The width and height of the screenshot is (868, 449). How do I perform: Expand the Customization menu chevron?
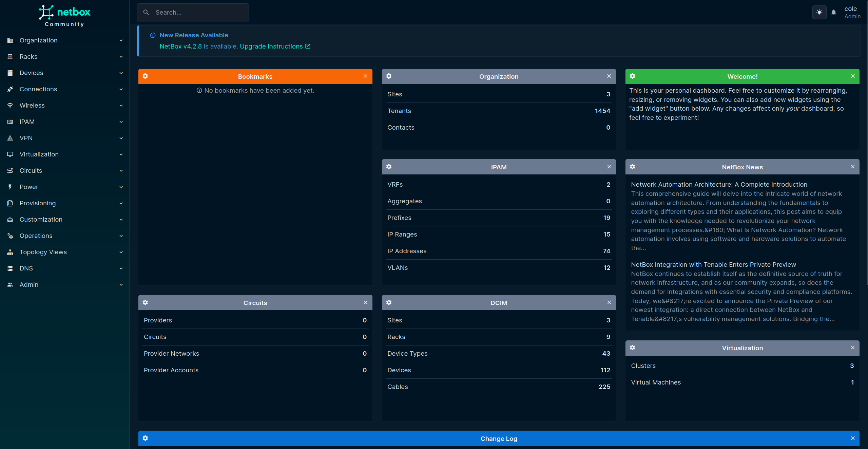[x=121, y=220]
